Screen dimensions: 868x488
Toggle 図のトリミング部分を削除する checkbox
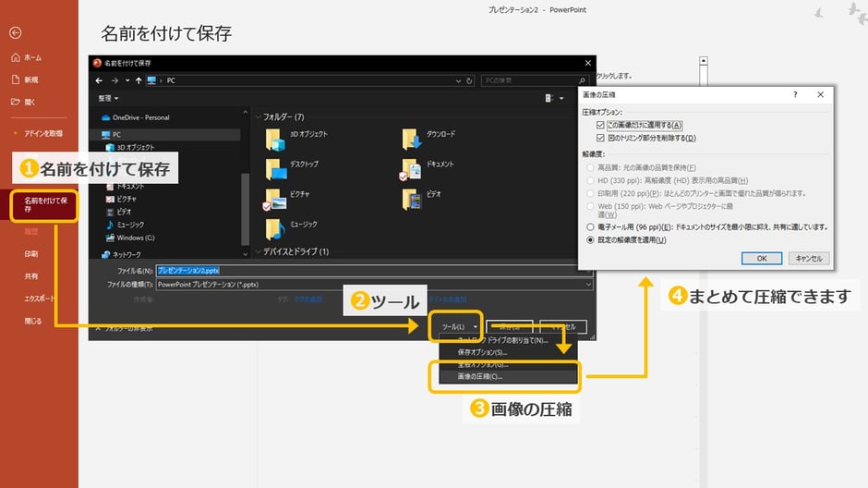tap(600, 138)
